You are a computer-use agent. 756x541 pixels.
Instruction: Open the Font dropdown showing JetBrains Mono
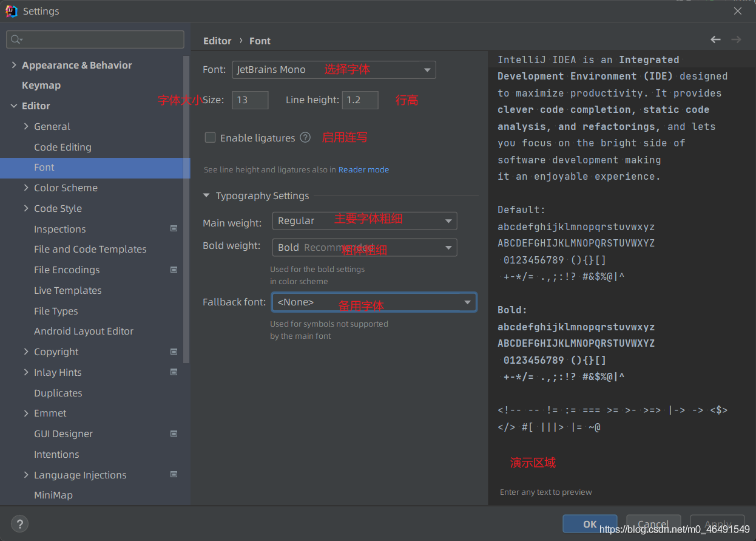(x=334, y=69)
